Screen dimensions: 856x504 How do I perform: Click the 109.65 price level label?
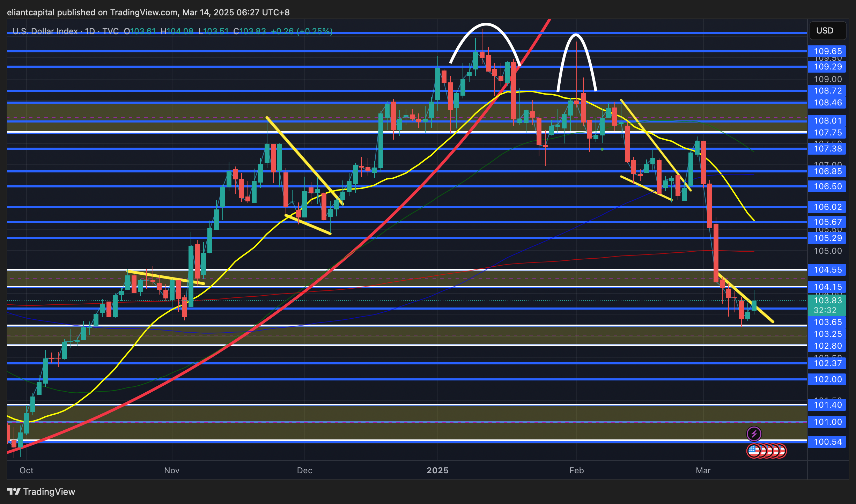pyautogui.click(x=827, y=51)
